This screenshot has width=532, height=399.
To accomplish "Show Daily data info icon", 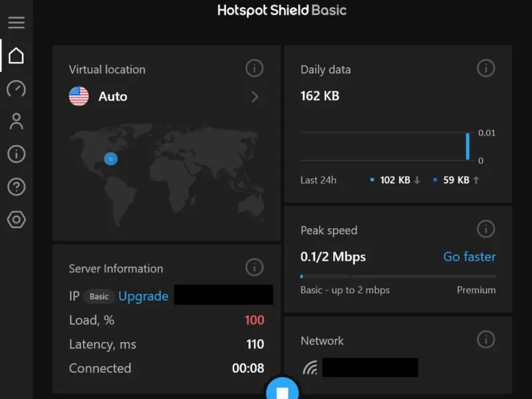I will tap(485, 68).
